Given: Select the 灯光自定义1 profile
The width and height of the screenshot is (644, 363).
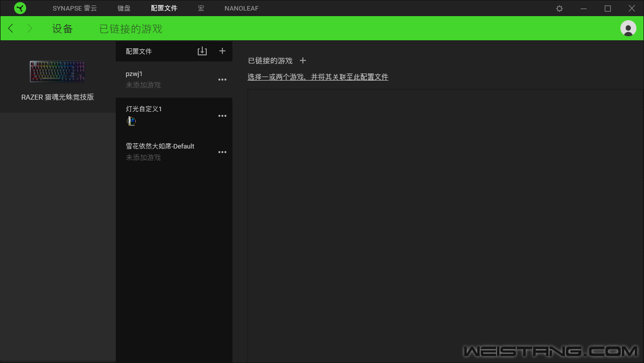Looking at the screenshot, I should tap(174, 116).
